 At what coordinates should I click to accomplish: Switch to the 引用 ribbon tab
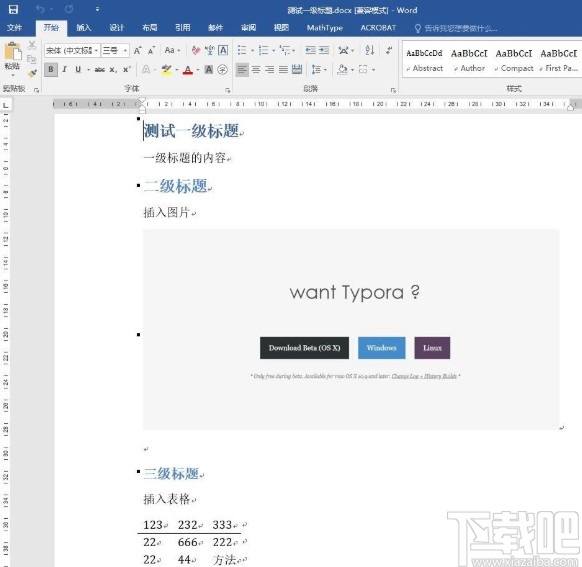182,27
